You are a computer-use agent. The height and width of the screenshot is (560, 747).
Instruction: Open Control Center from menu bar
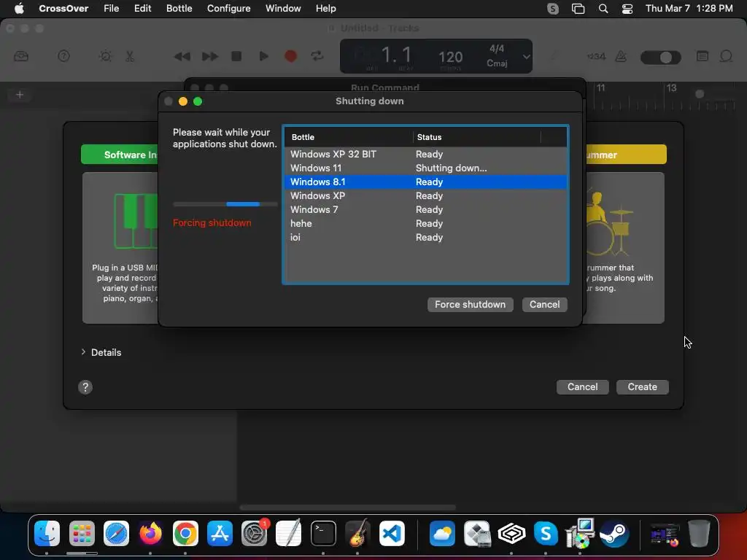(627, 9)
